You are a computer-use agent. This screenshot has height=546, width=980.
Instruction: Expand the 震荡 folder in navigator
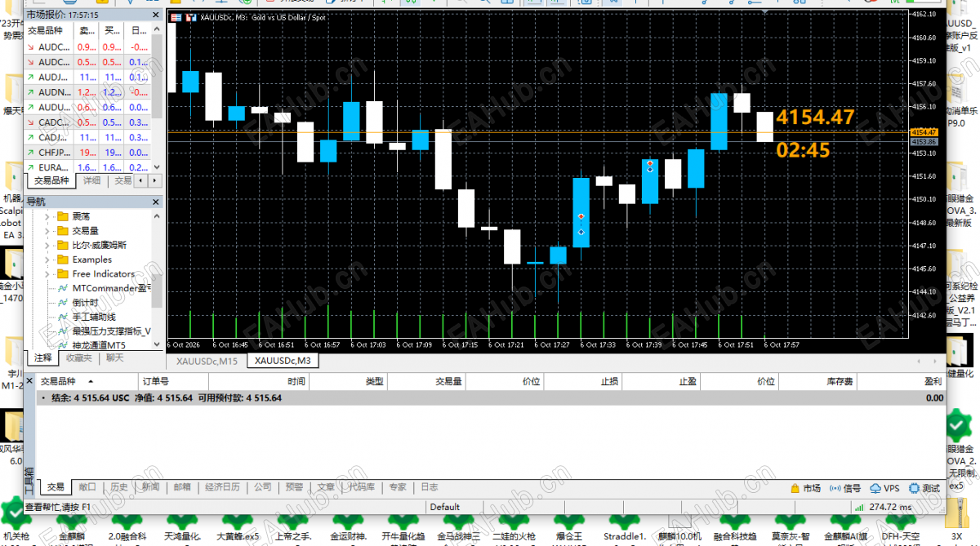pyautogui.click(x=48, y=216)
